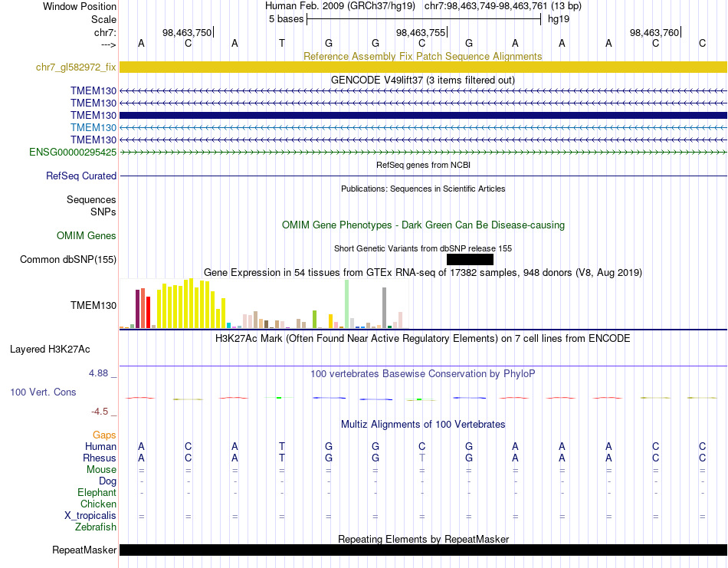728x568 pixels.
Task: Click the Common dbSNP(155) label
Action: [x=67, y=260]
